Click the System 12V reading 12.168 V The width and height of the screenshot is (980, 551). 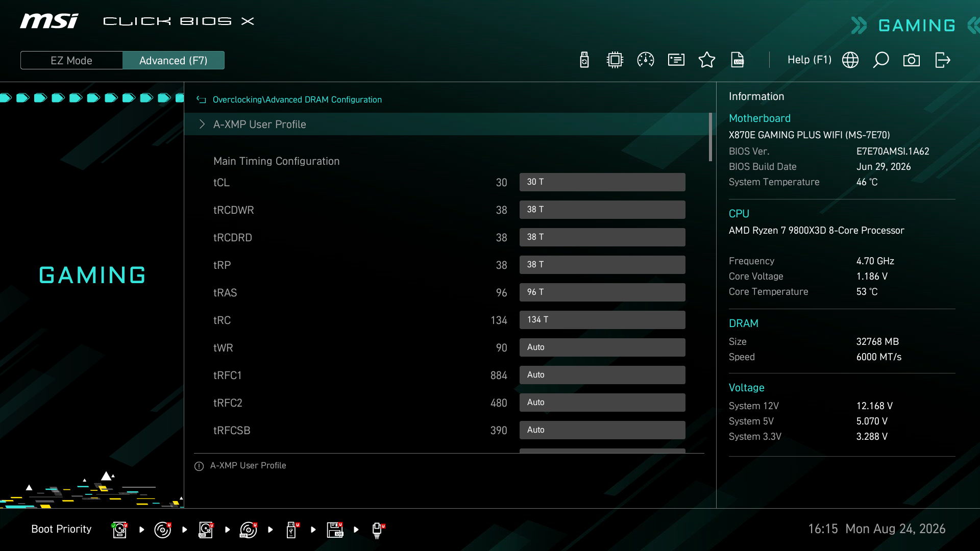click(874, 406)
